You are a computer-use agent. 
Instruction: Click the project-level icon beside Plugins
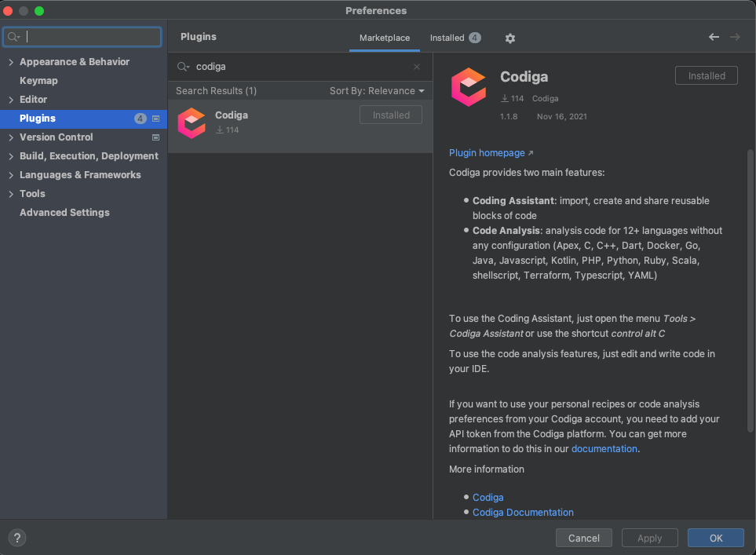155,119
